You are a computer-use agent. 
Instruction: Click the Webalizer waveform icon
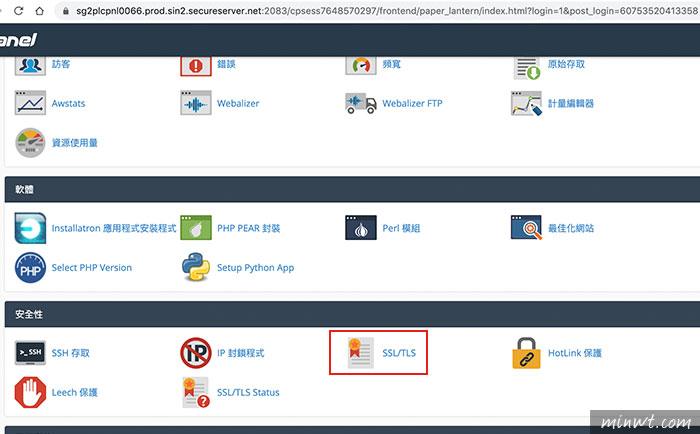tap(196, 103)
